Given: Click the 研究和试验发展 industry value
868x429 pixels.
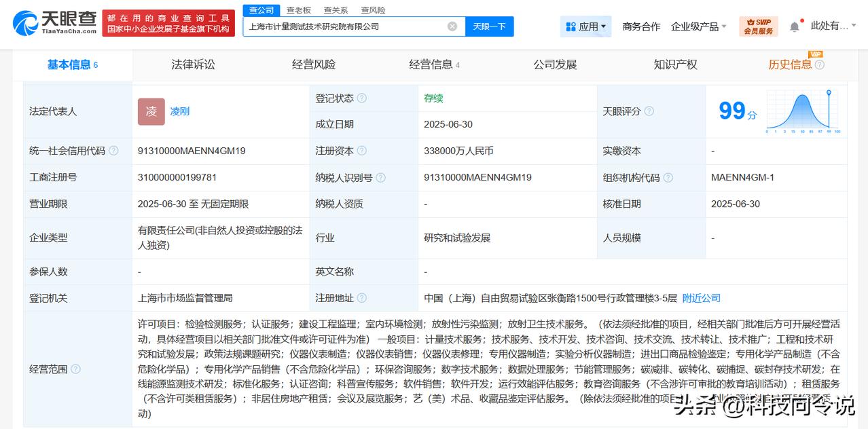Looking at the screenshot, I should coord(457,238).
